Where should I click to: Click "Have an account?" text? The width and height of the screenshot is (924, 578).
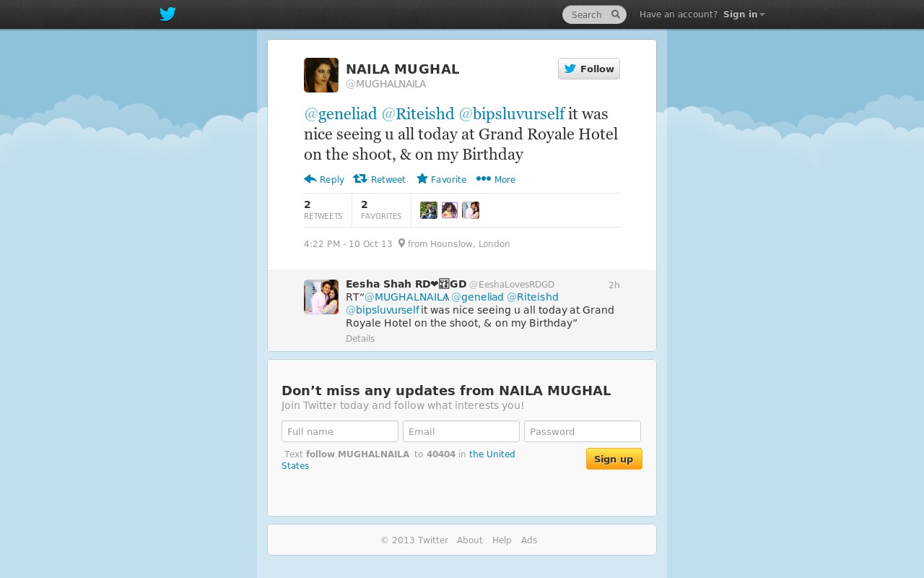pos(679,14)
